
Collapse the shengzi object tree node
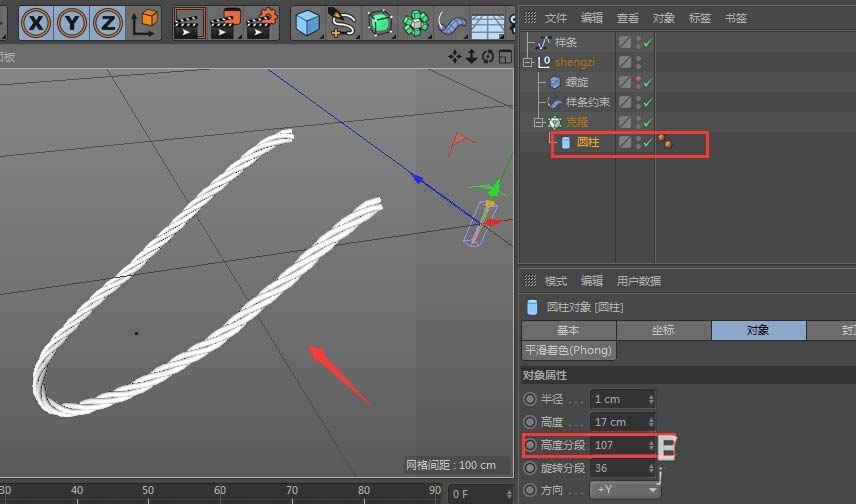(529, 62)
